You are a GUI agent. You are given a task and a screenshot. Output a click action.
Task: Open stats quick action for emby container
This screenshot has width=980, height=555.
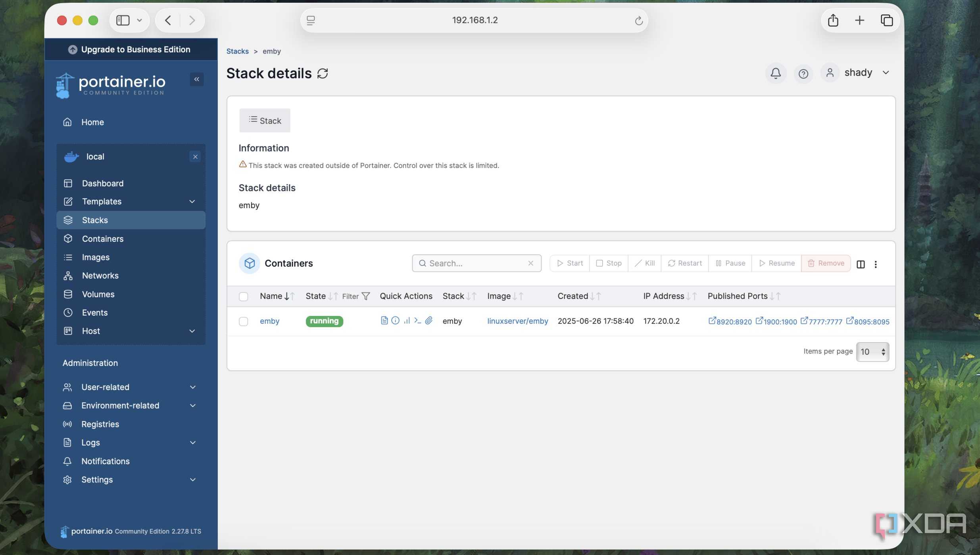pos(407,320)
